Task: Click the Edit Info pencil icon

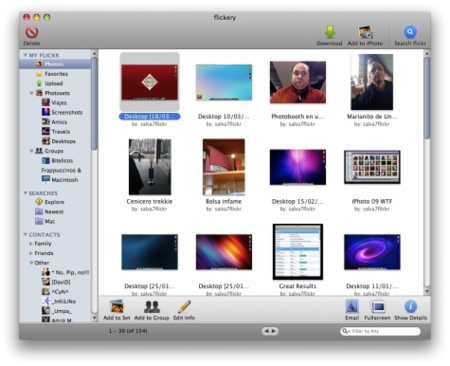Action: pyautogui.click(x=184, y=307)
